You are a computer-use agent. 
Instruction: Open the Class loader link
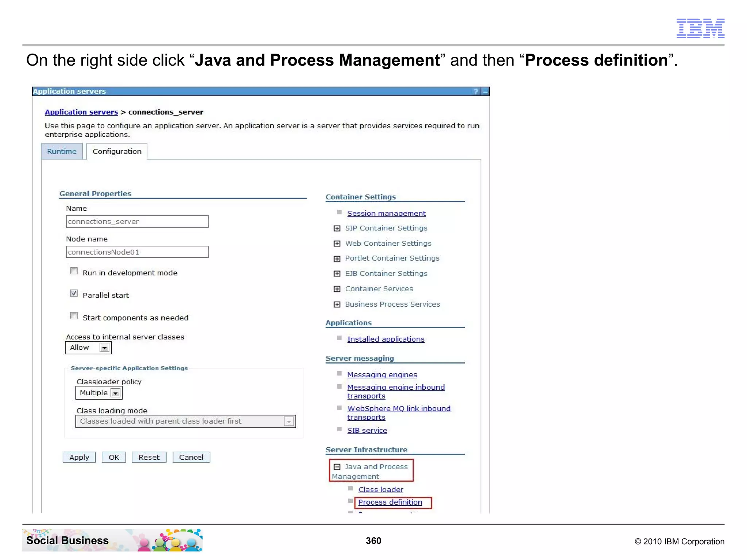[x=381, y=490]
